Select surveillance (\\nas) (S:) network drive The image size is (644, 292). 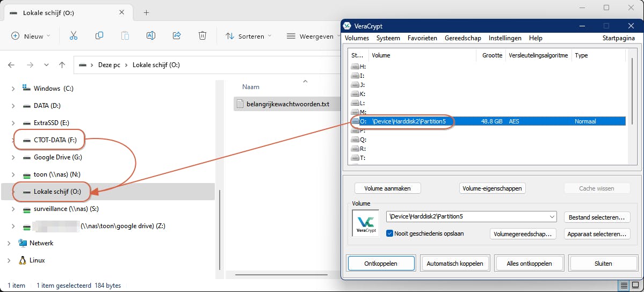(x=60, y=209)
